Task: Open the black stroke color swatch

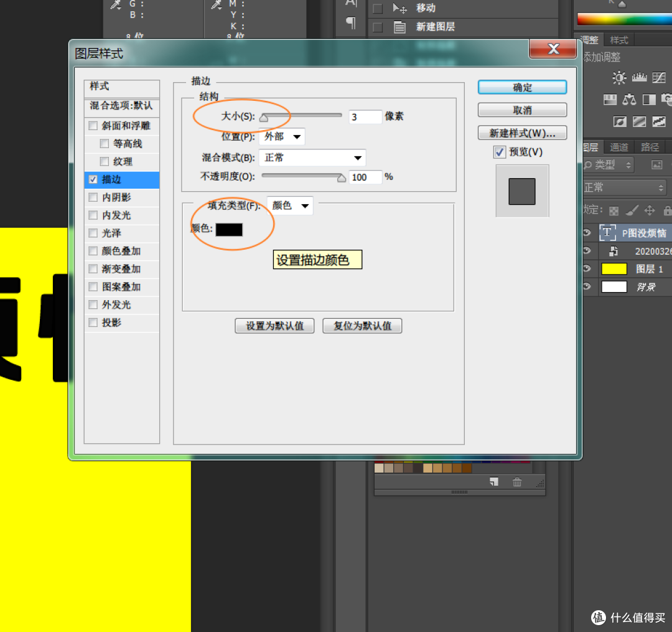Action: pos(229,229)
